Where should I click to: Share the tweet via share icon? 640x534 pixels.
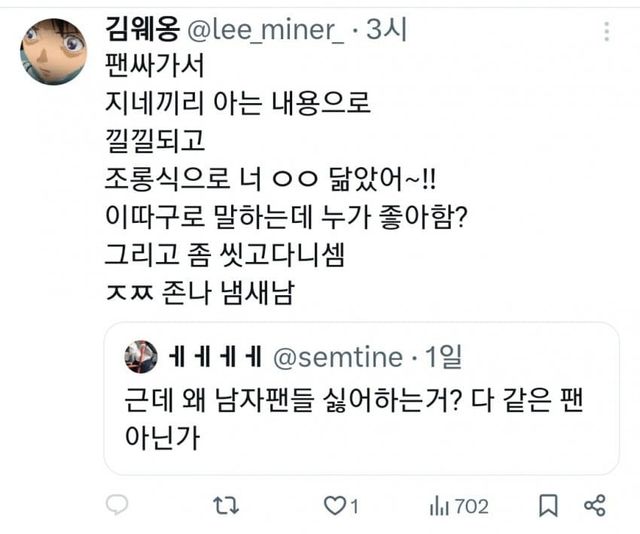[594, 507]
